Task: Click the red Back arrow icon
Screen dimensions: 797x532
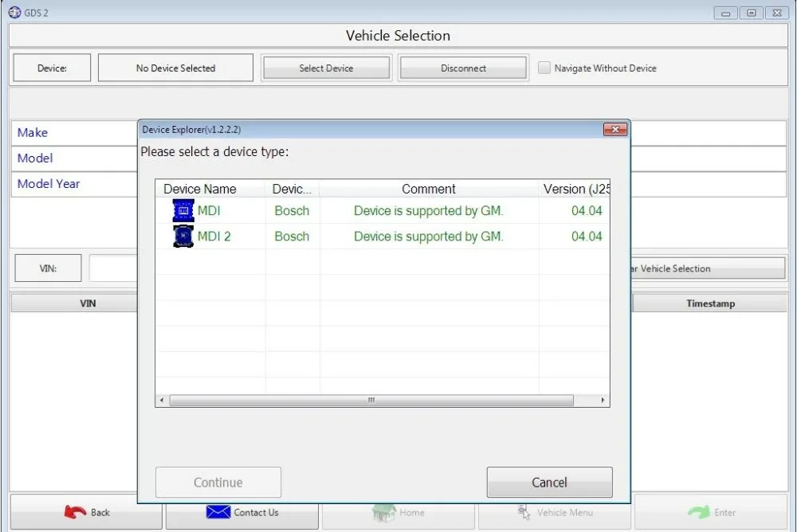Action: click(x=75, y=511)
